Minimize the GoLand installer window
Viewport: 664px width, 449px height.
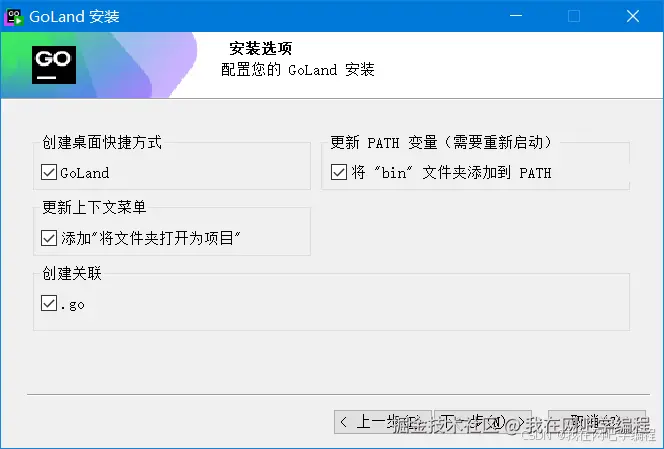[x=516, y=16]
